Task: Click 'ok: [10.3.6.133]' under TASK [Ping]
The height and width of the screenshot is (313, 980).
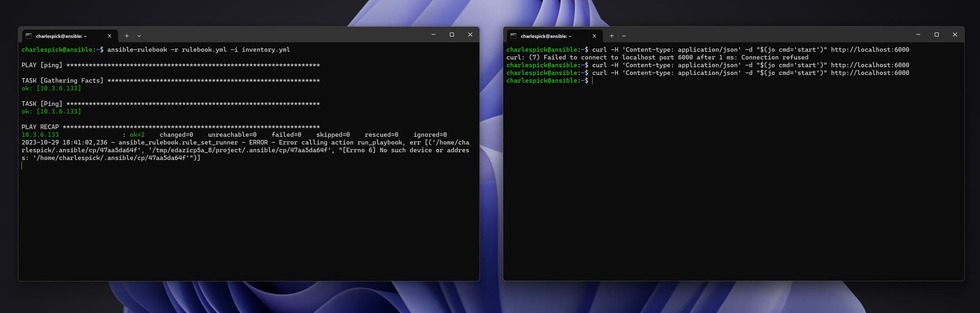Action: (51, 111)
